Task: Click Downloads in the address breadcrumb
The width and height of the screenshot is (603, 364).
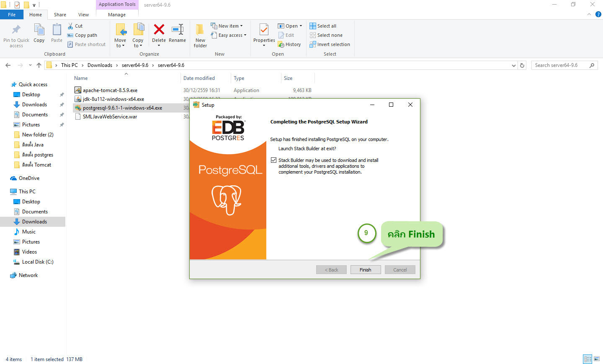Action: [x=100, y=65]
